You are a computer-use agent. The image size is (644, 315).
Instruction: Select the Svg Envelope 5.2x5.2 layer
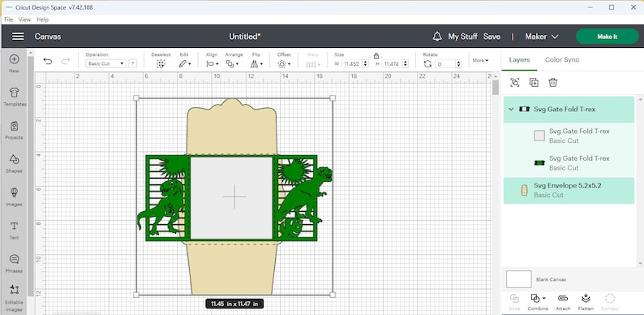click(569, 191)
